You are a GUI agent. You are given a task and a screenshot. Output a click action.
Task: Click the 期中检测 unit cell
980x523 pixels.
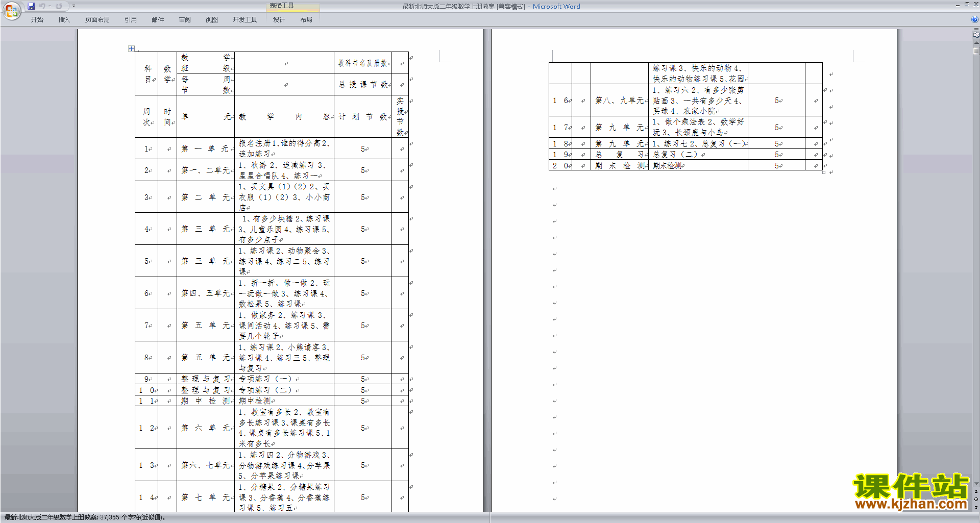[x=206, y=401]
